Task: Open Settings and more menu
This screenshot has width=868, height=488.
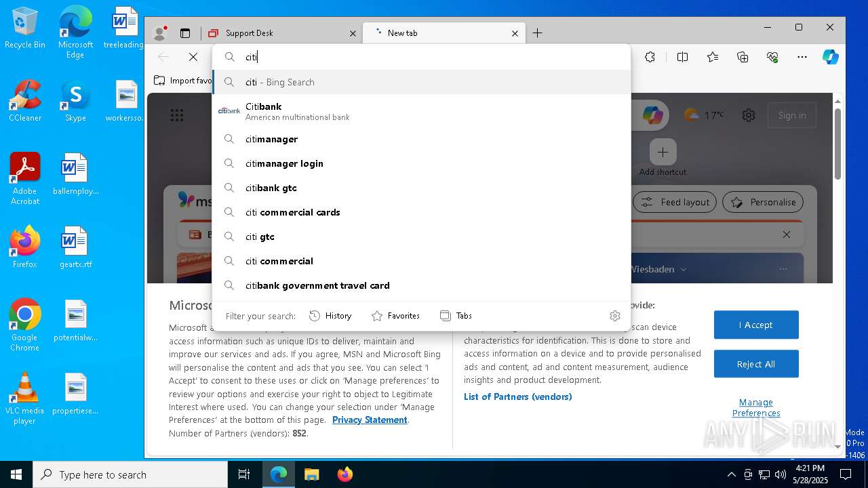Action: click(x=802, y=57)
